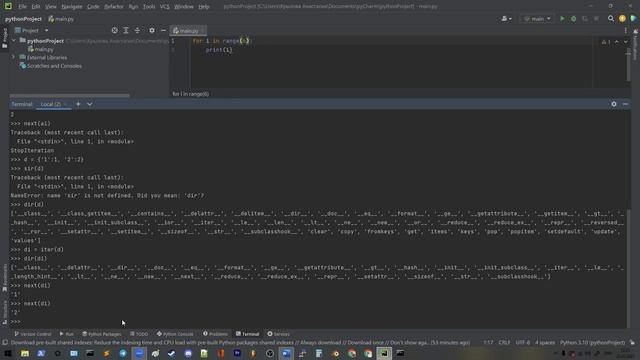Open the View menu

(x=51, y=7)
